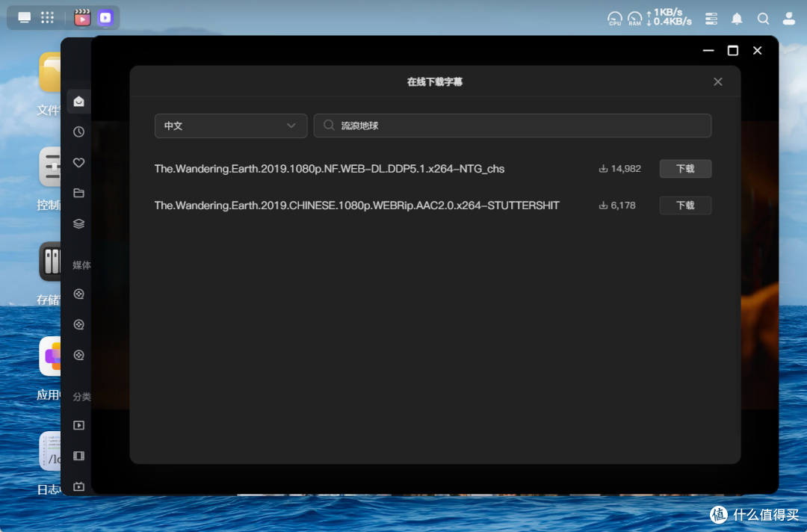Open the desktop icon in top bar
Image resolution: width=807 pixels, height=532 pixels.
point(24,17)
